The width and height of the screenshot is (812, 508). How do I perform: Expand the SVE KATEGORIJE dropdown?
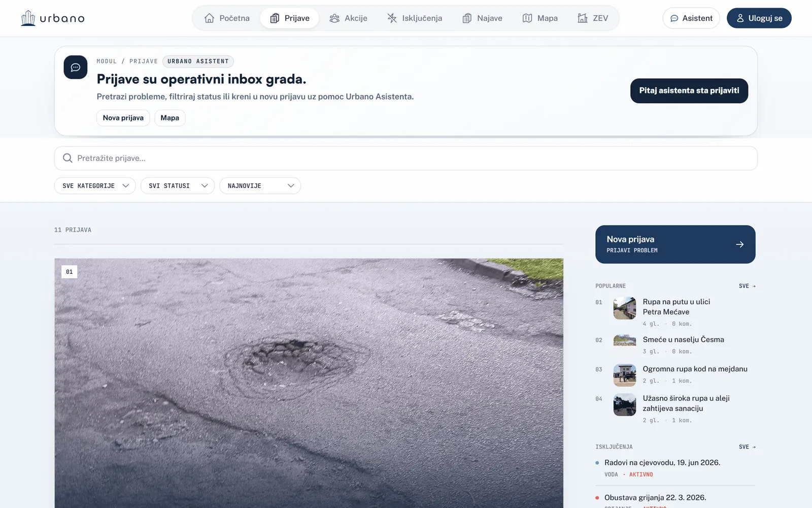pos(95,186)
